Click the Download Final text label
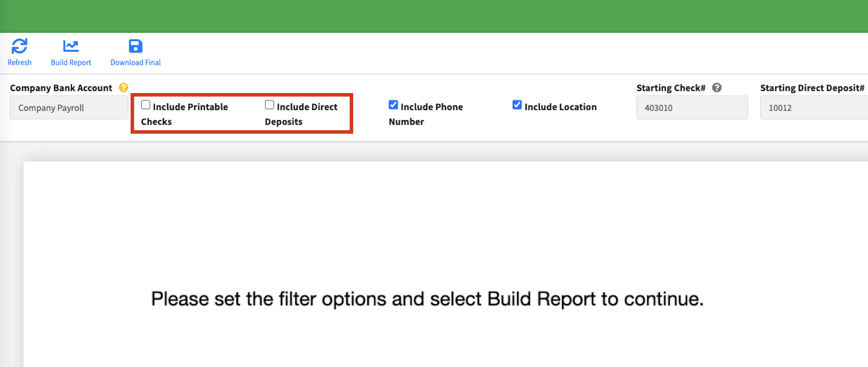Image resolution: width=868 pixels, height=367 pixels. tap(135, 62)
